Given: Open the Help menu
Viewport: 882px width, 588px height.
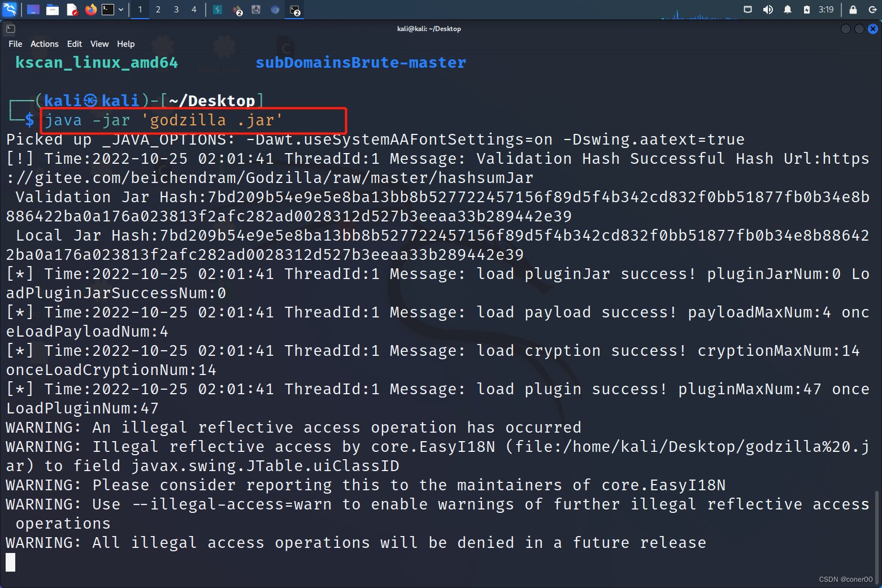Looking at the screenshot, I should pos(126,44).
